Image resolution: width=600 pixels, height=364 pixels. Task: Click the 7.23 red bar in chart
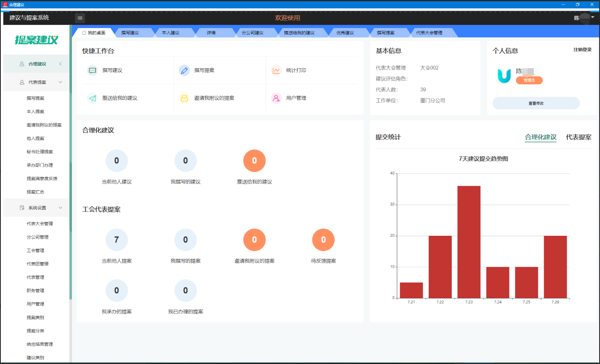point(469,242)
